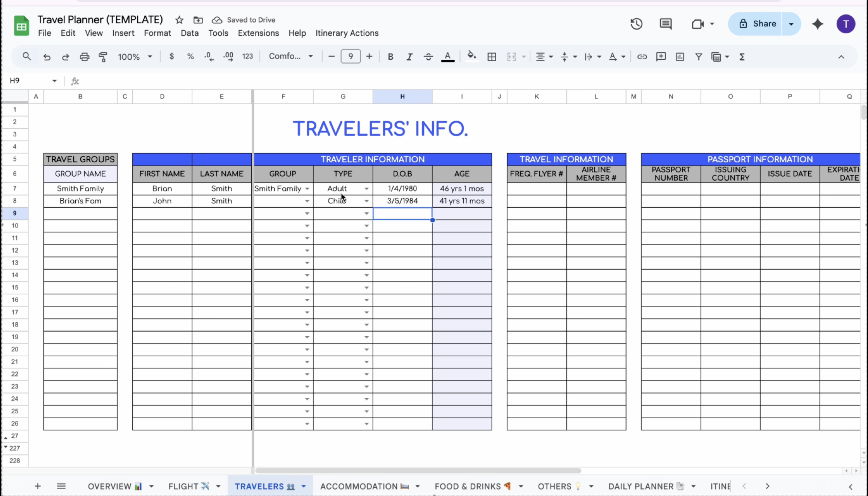Open version history
Screen dimensions: 868x496
pos(636,24)
